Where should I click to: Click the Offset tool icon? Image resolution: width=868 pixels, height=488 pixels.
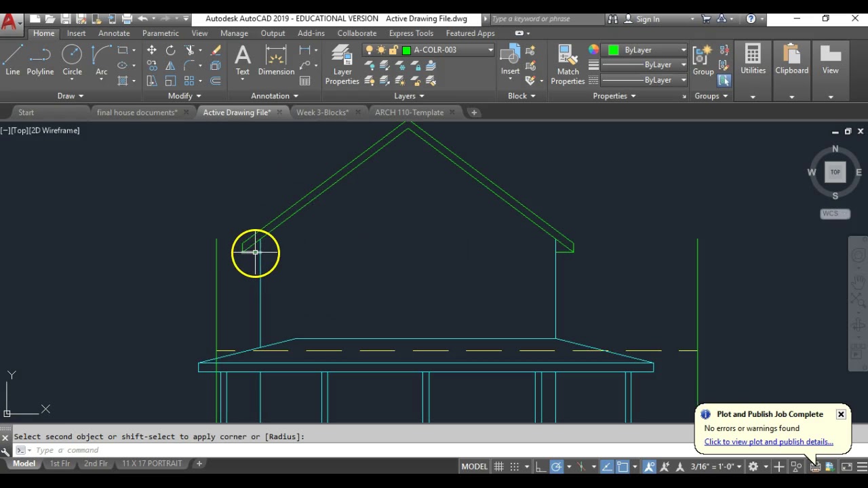pos(216,81)
